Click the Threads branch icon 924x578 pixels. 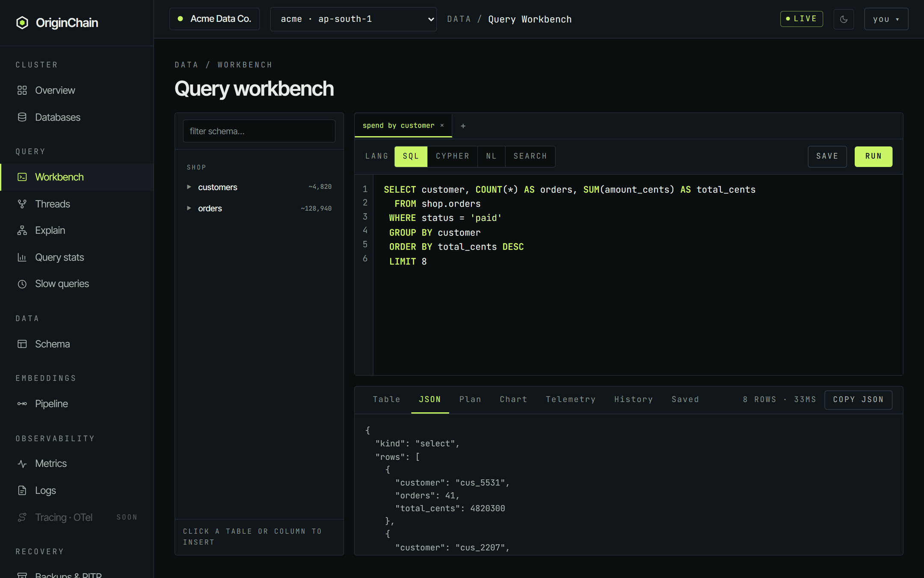click(x=22, y=204)
